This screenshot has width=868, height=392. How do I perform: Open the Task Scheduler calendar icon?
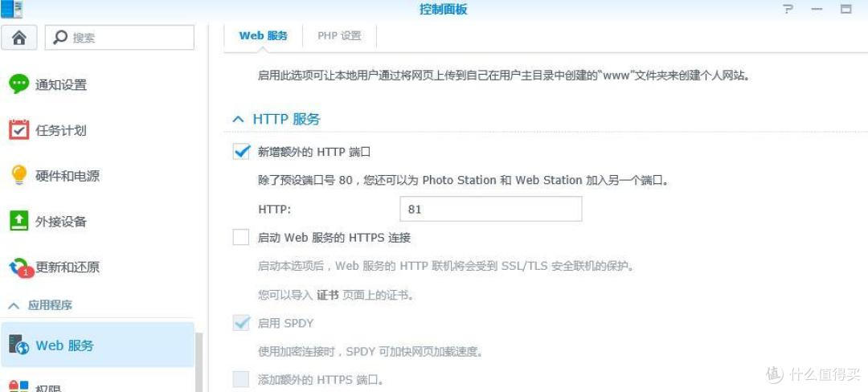click(x=18, y=130)
